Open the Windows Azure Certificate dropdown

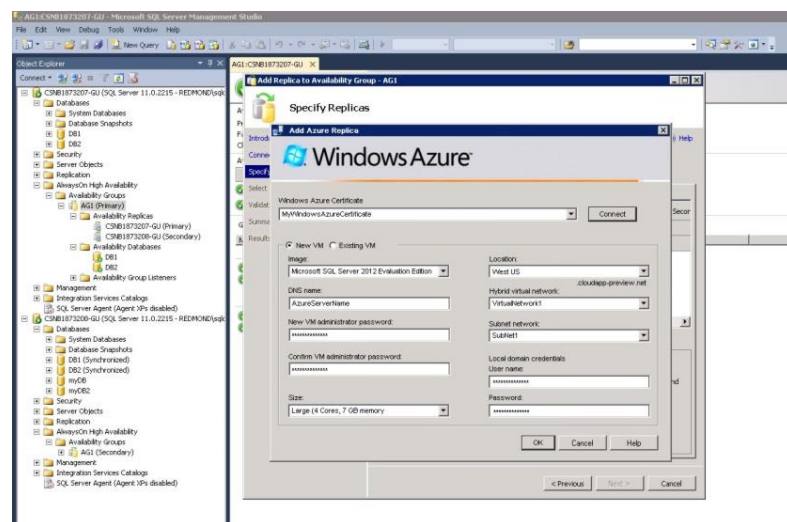pos(571,214)
